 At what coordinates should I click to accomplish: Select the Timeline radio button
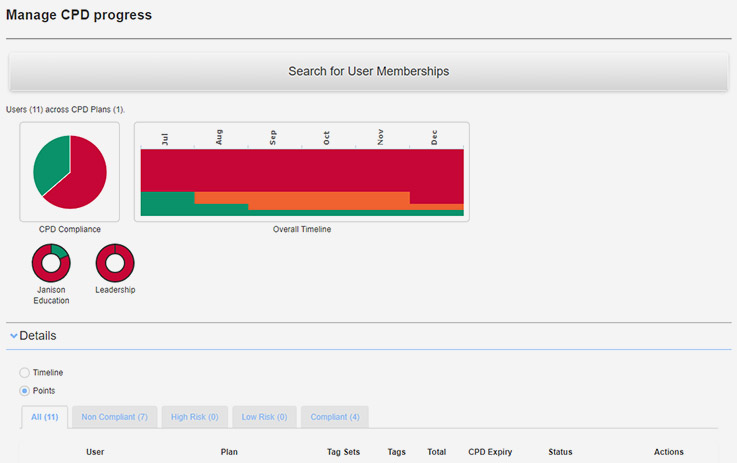(x=24, y=373)
